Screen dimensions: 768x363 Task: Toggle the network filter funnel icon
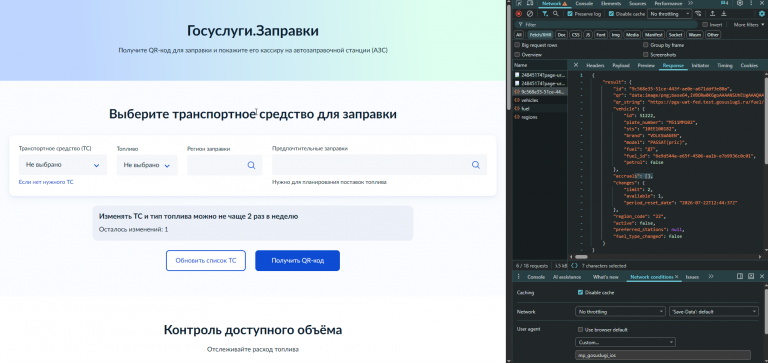(545, 14)
